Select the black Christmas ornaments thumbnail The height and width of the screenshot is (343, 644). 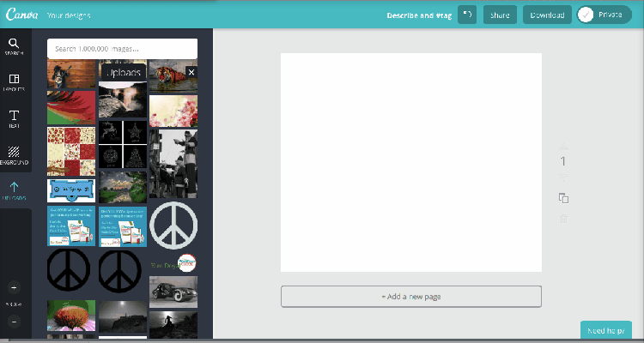123,144
